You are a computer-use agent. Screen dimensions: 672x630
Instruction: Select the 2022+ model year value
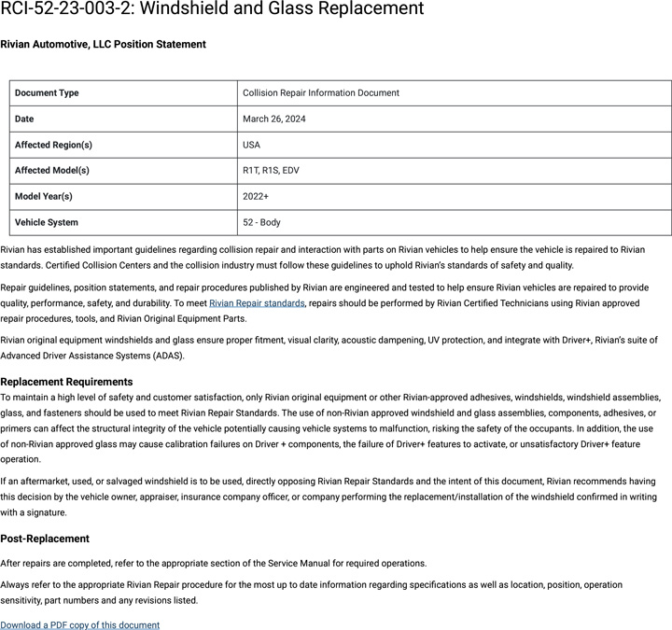click(x=256, y=197)
